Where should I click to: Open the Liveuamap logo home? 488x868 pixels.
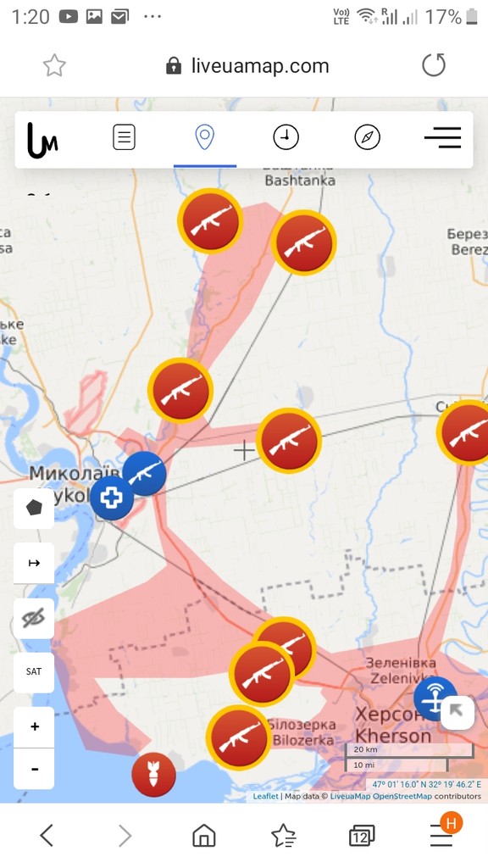42,140
